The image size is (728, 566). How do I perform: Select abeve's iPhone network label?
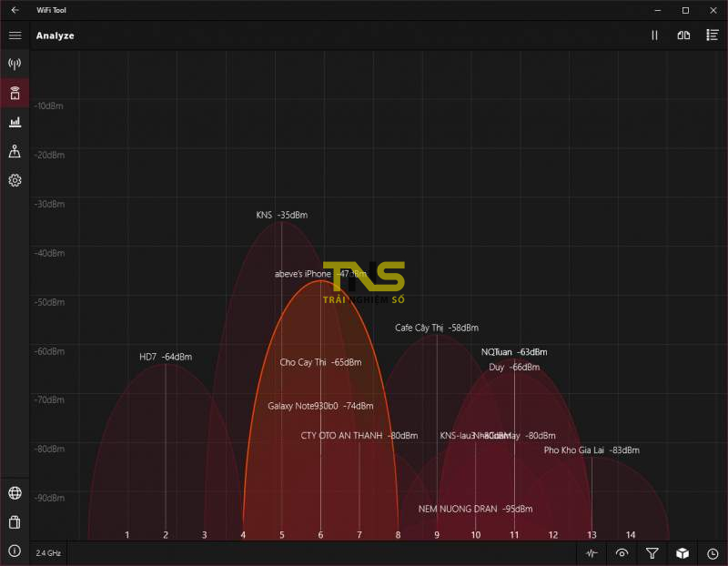click(x=320, y=274)
